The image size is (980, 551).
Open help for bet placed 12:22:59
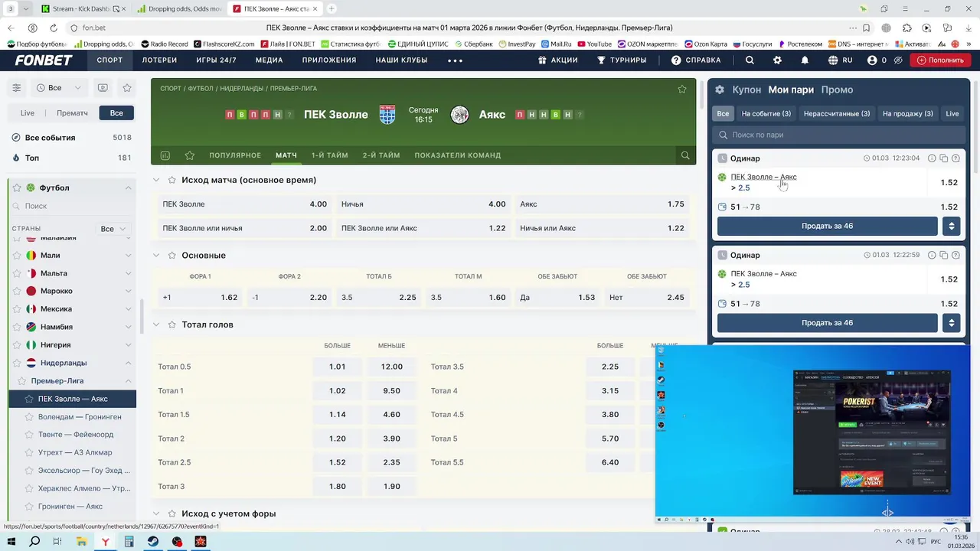pos(955,255)
